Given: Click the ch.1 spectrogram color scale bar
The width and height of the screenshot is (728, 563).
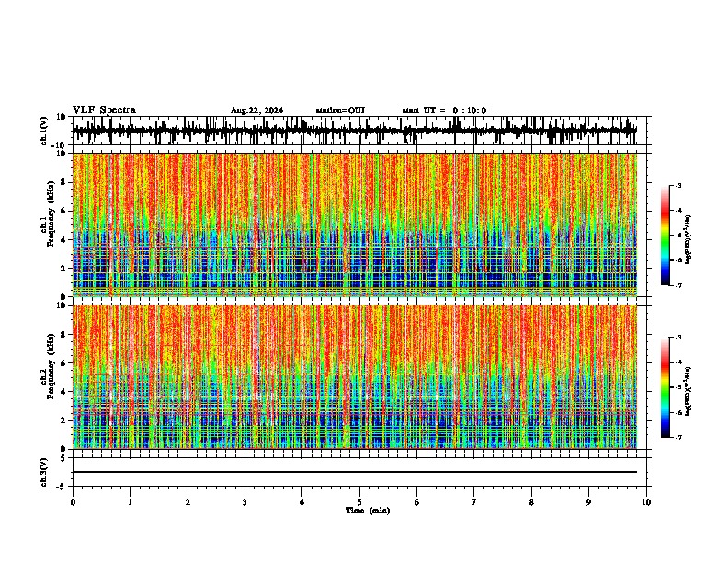Looking at the screenshot, I should click(665, 236).
